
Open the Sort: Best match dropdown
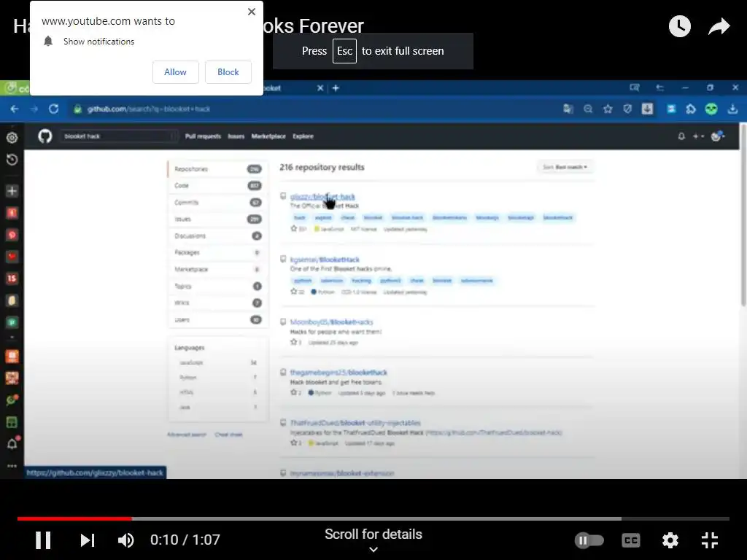point(565,167)
